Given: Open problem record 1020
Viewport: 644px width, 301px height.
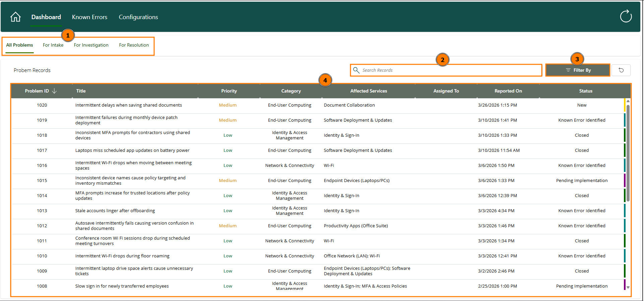Looking at the screenshot, I should coord(42,105).
